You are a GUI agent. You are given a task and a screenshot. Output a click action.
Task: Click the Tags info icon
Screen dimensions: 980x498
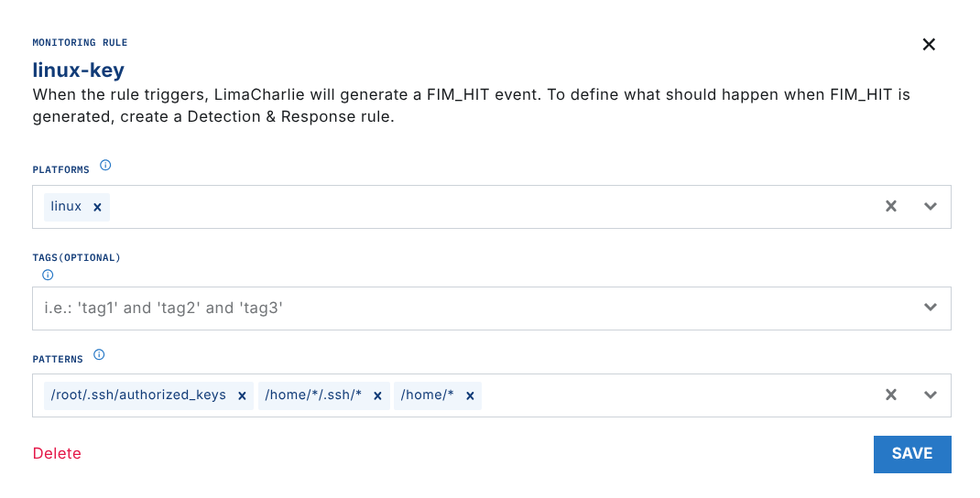48,275
